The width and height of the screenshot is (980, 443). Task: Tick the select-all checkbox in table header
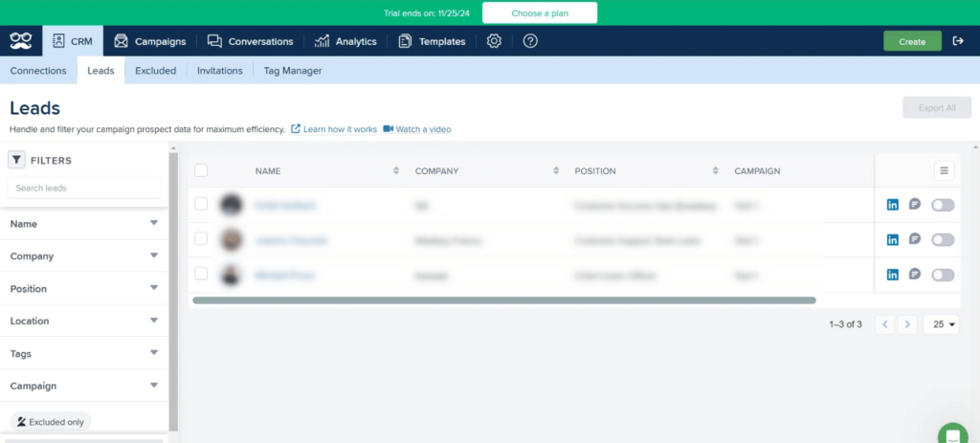coord(201,170)
